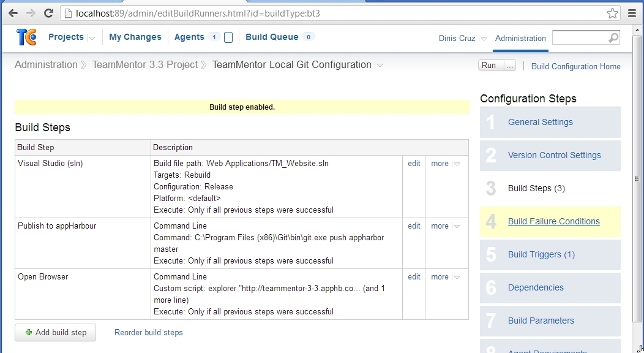Open the My Changes tab
Screen dimensions: 644x353
(135, 37)
